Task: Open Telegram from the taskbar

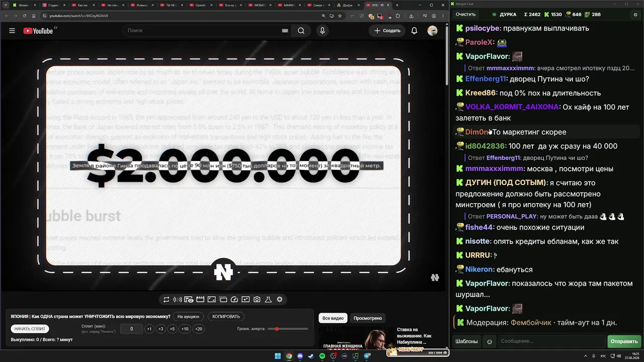Action: [x=367, y=356]
